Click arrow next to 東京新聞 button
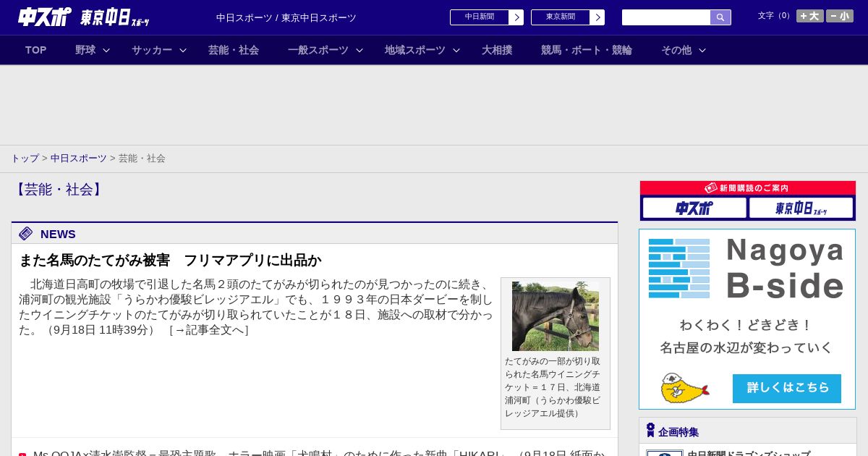Image resolution: width=868 pixels, height=456 pixels. [597, 17]
